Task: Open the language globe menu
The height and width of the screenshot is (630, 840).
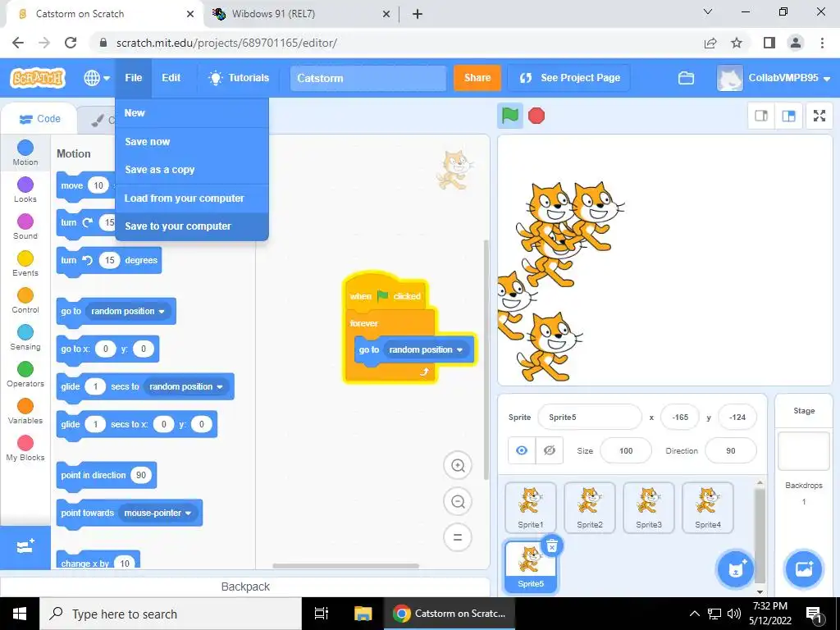Action: coord(97,78)
